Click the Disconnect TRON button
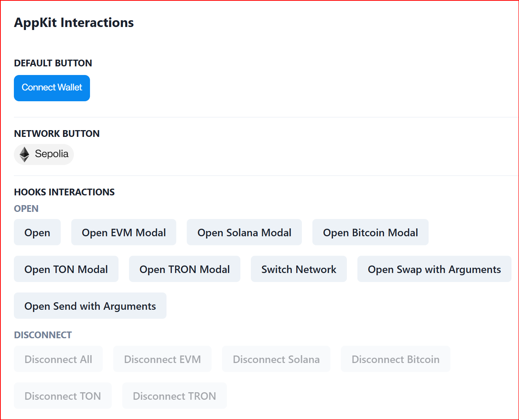This screenshot has height=420, width=519. [174, 396]
